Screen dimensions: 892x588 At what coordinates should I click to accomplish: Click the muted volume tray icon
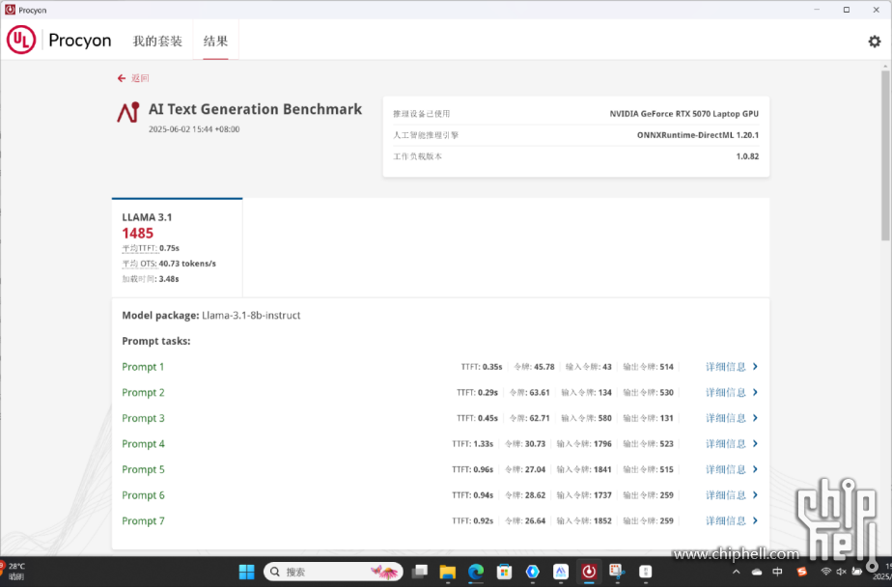(842, 572)
